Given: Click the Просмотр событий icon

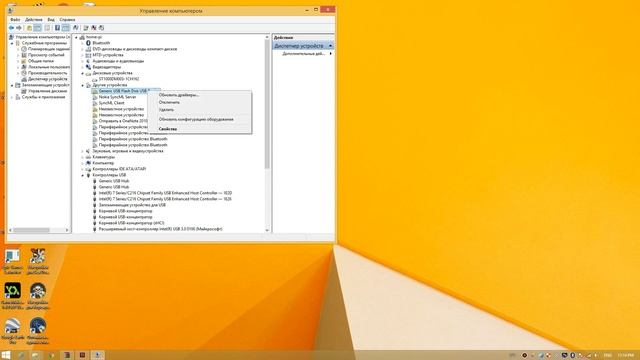Looking at the screenshot, I should (24, 55).
